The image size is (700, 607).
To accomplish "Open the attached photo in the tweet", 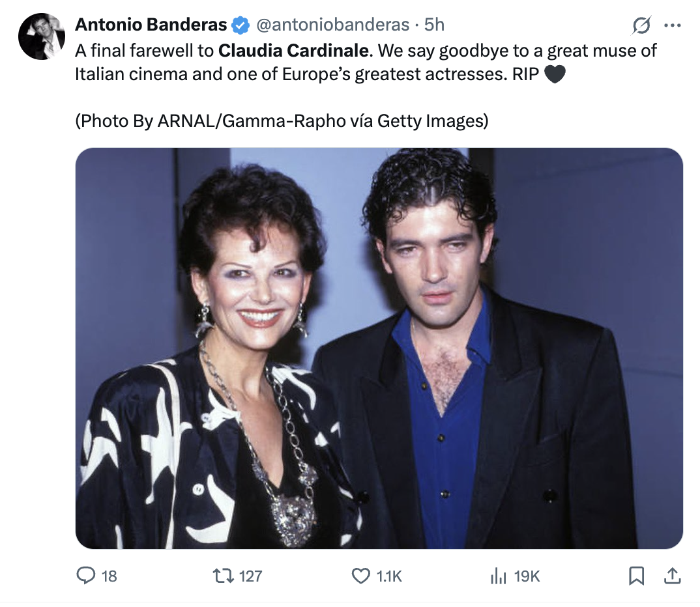I will [379, 348].
